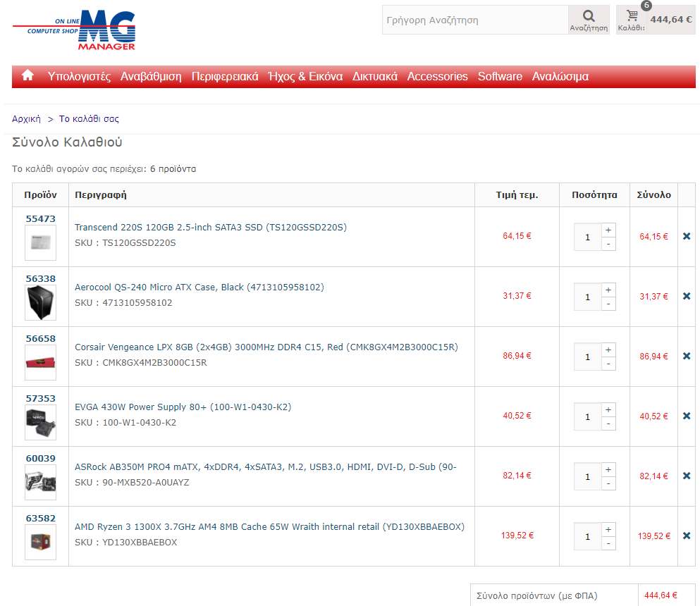The height and width of the screenshot is (606, 700).
Task: Click the 139,52 € unit price
Action: pyautogui.click(x=517, y=535)
